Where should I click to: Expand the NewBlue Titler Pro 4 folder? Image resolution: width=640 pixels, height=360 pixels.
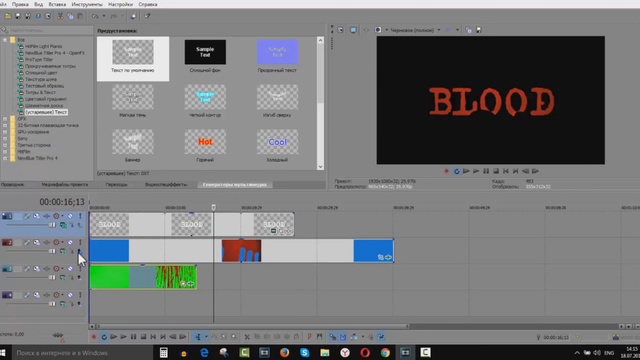pos(5,158)
